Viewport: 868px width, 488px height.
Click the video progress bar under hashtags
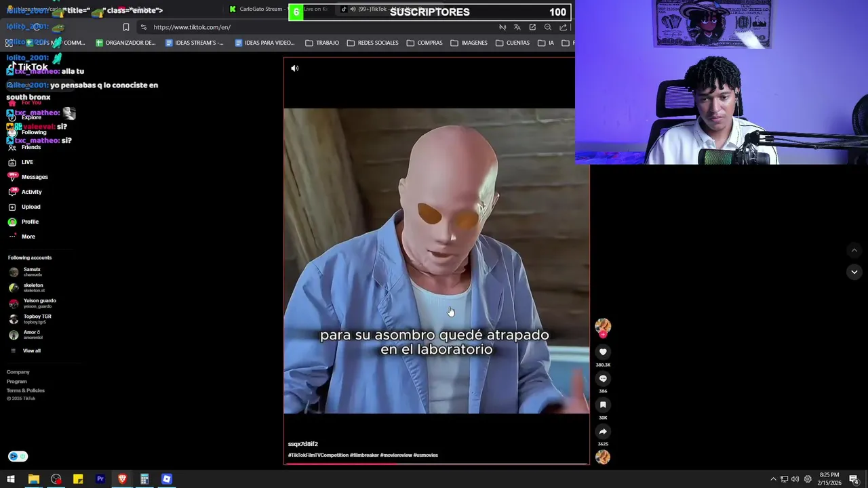pyautogui.click(x=436, y=464)
